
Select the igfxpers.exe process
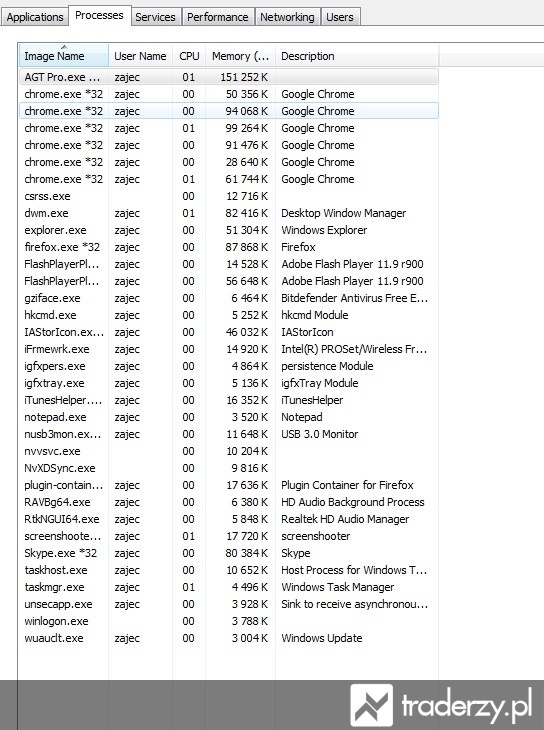click(x=229, y=366)
